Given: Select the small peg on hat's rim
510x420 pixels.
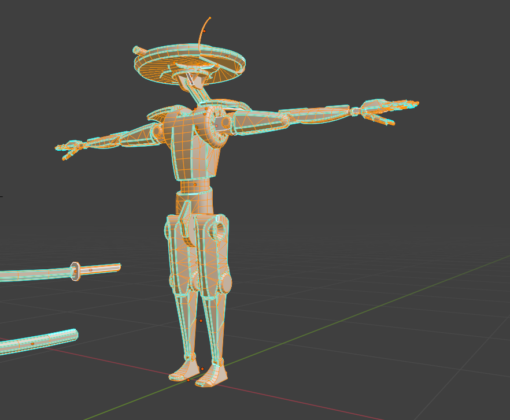Looking at the screenshot, I should click(139, 50).
